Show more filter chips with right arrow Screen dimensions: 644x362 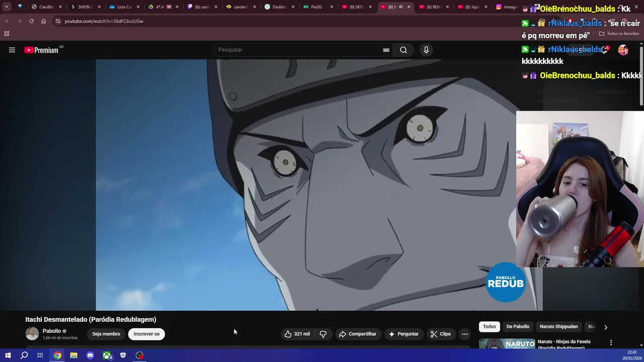[606, 327]
